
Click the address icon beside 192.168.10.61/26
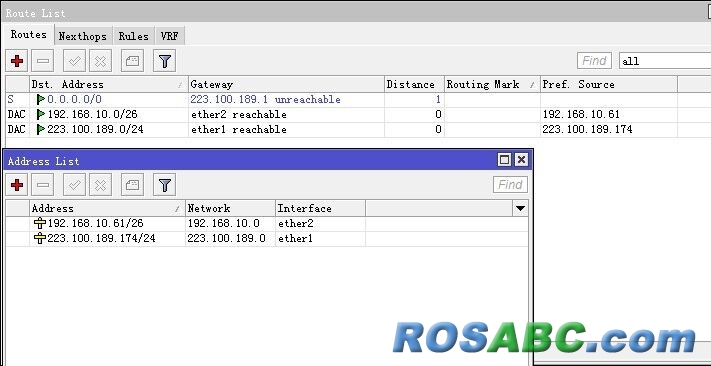[40, 223]
